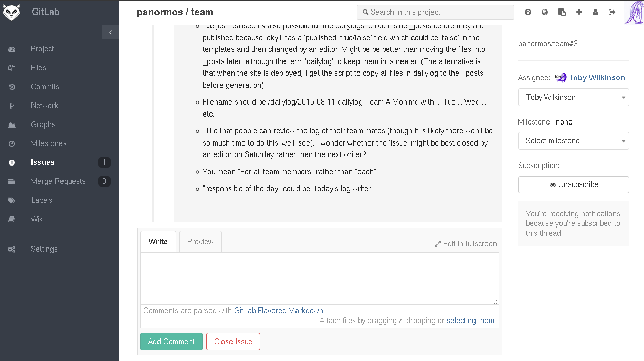Toggle Edit in fullscreen mode
This screenshot has width=644, height=361.
[466, 244]
